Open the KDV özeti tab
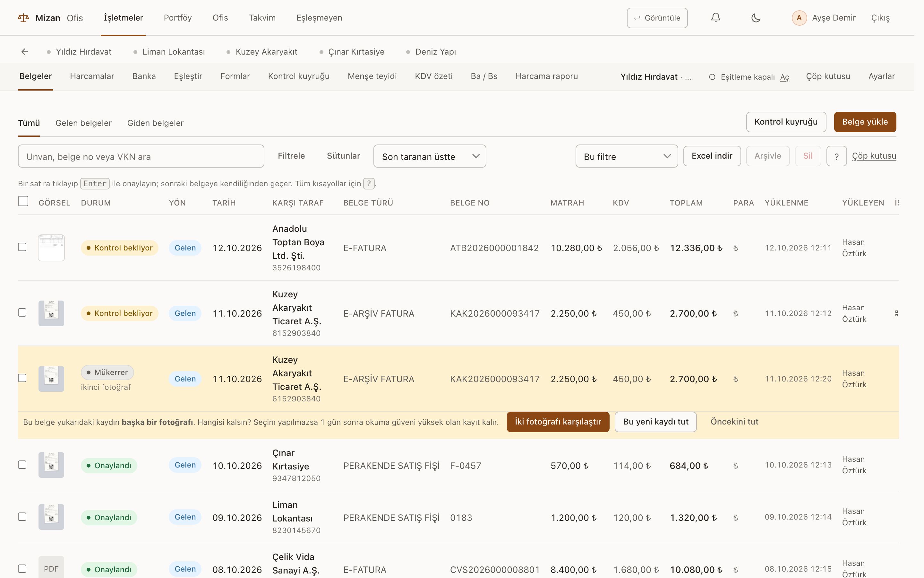 tap(434, 76)
